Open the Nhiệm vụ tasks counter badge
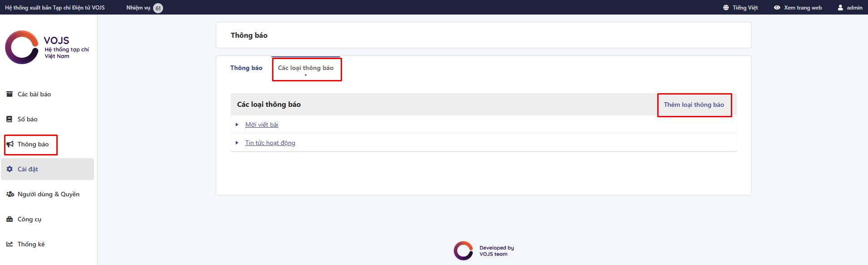 [158, 8]
